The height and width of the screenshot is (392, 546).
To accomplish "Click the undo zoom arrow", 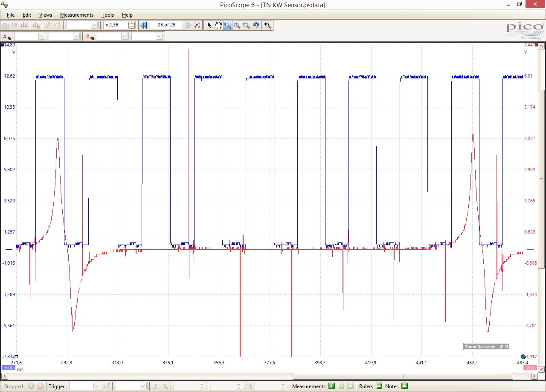I will click(256, 25).
